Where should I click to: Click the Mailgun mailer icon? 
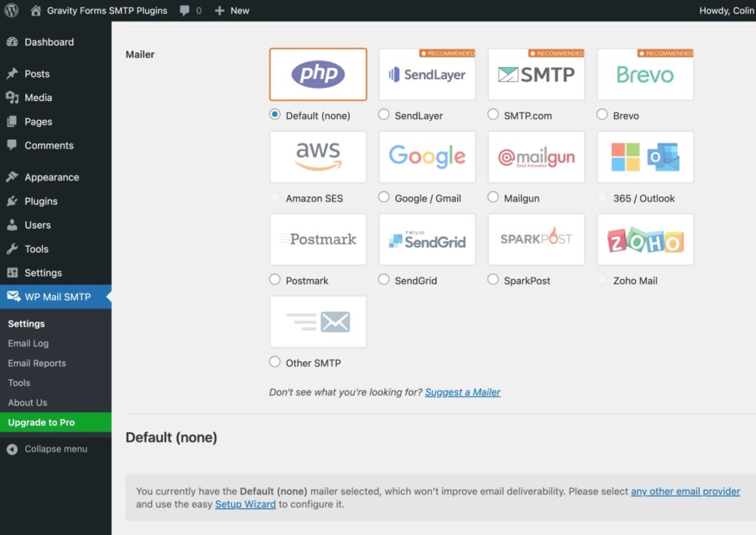(536, 156)
